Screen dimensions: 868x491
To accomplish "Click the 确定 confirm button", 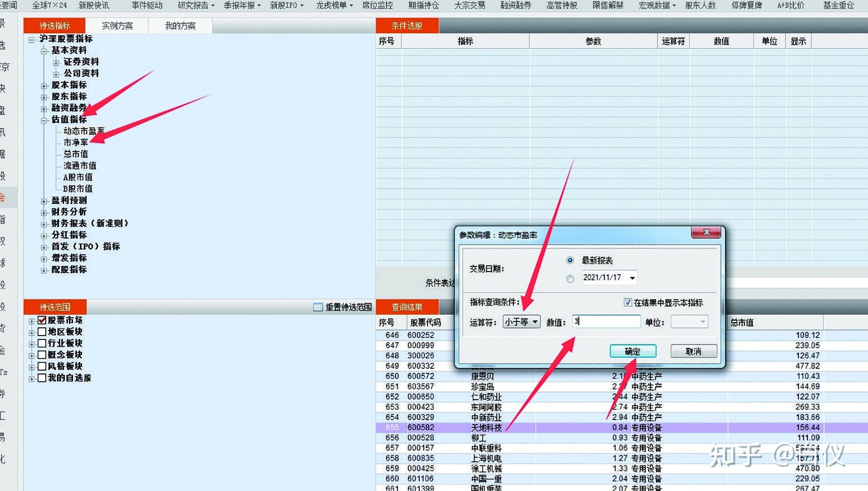I will (633, 351).
